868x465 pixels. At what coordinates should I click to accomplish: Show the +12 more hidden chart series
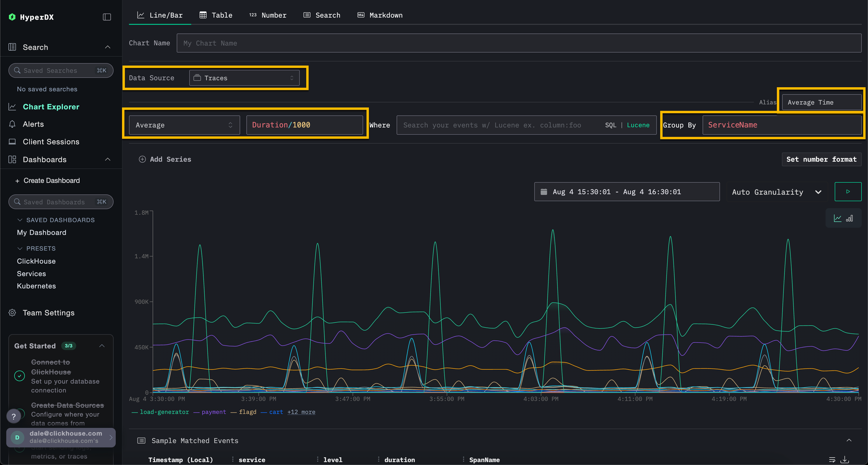tap(301, 412)
